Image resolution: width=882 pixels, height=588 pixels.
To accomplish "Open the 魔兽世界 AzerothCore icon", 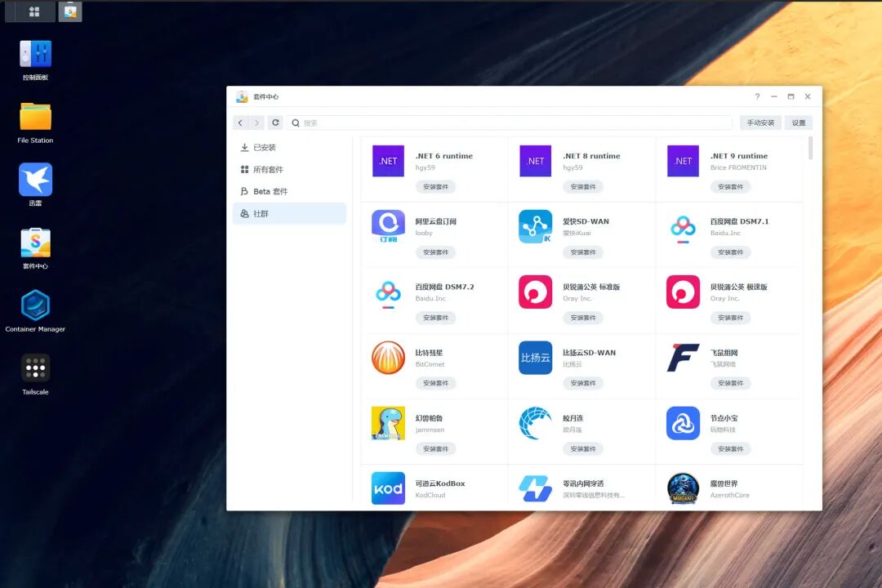I will [x=683, y=488].
